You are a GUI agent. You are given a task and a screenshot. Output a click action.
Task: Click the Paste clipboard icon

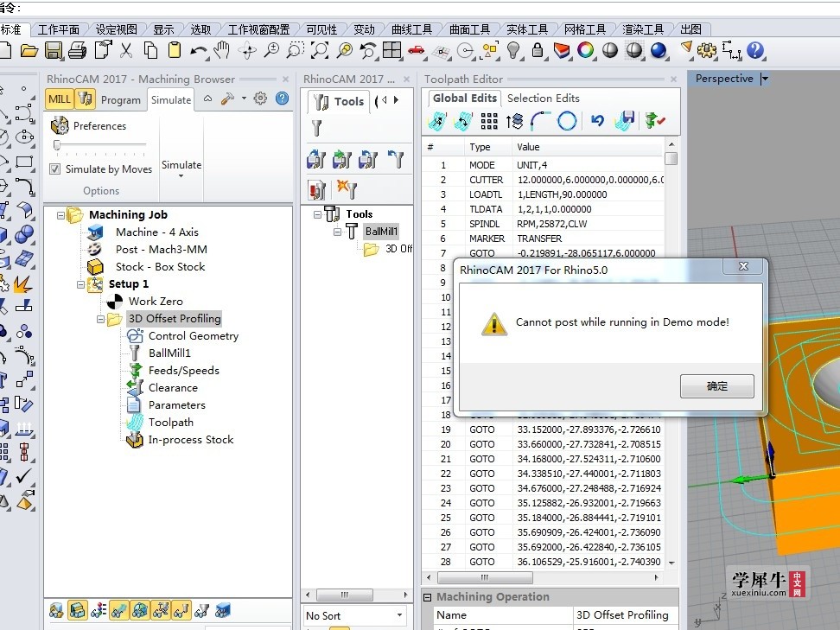pos(174,51)
